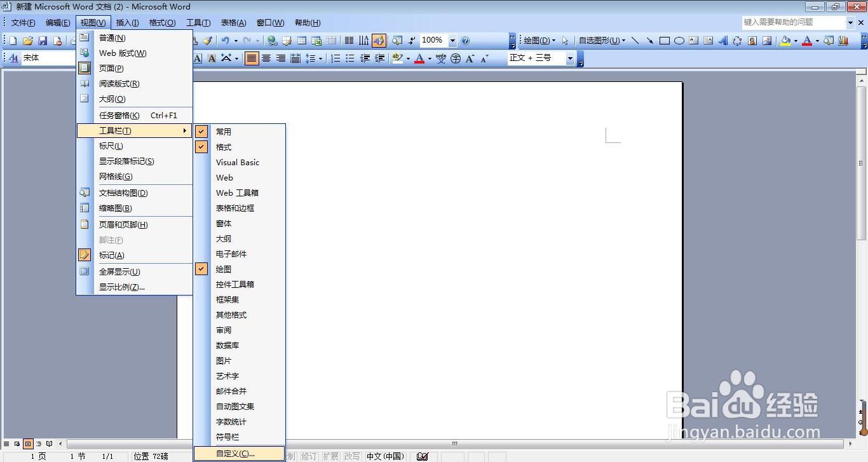Viewport: 868px width, 462px height.
Task: Open the fill color dropdown arrow
Action: point(795,41)
